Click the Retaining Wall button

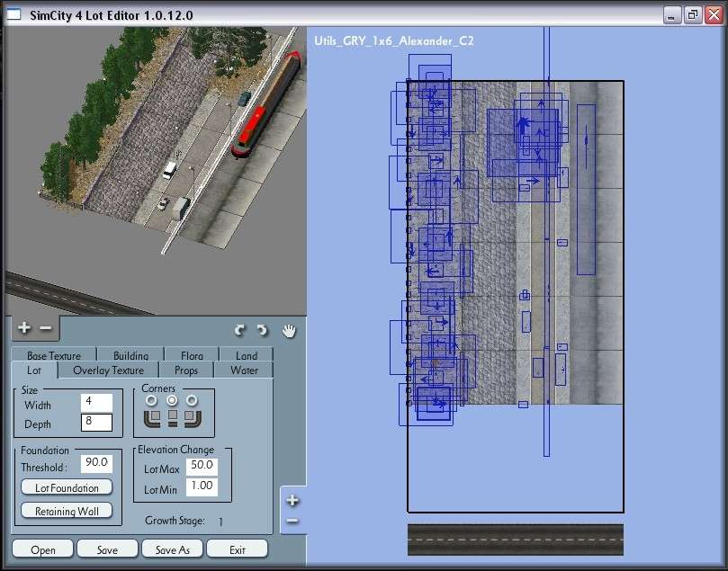(67, 511)
